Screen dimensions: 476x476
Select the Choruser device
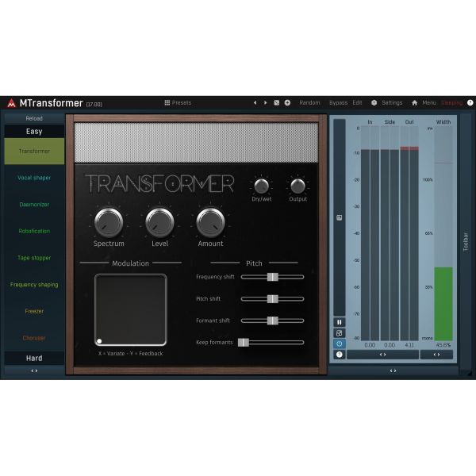coord(34,338)
